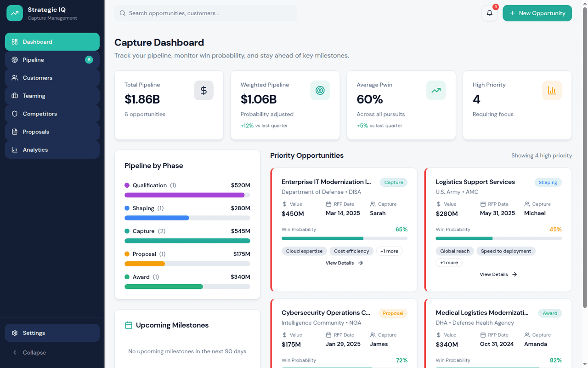Viewport: 588px width, 368px height.
Task: Click the page vertical scrollbar
Action: click(x=585, y=156)
